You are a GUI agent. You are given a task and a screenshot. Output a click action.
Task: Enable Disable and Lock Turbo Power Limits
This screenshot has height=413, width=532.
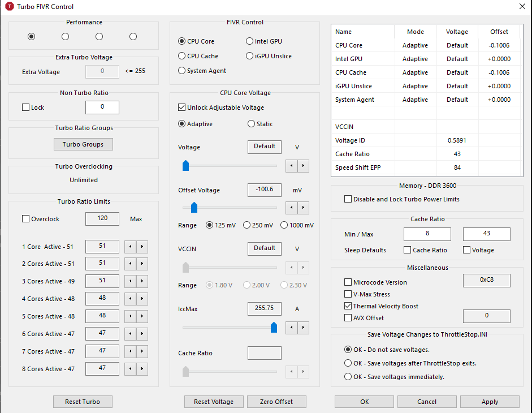[x=348, y=199]
